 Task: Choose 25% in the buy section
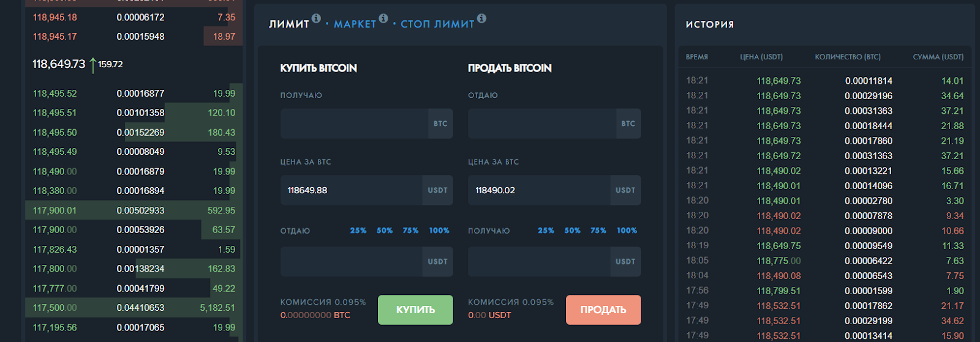[x=358, y=231]
